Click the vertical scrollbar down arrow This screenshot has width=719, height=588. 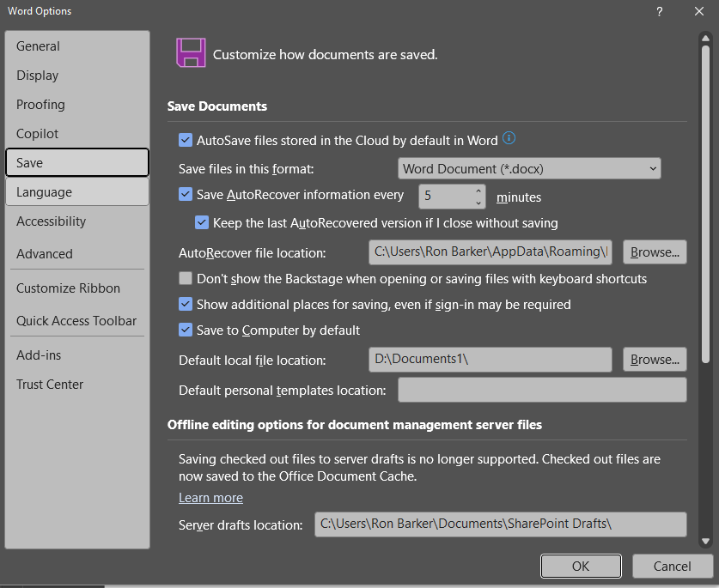pyautogui.click(x=706, y=541)
